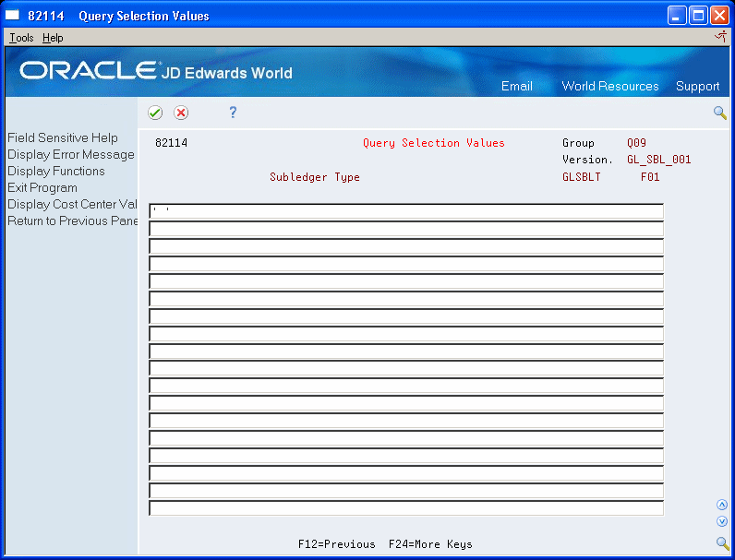Click the Q09 group value
Viewport: 735px width, 560px height.
point(636,143)
